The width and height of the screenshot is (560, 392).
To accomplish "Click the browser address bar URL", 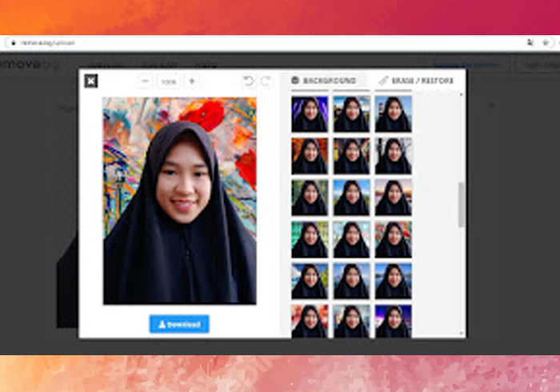I will pos(48,43).
